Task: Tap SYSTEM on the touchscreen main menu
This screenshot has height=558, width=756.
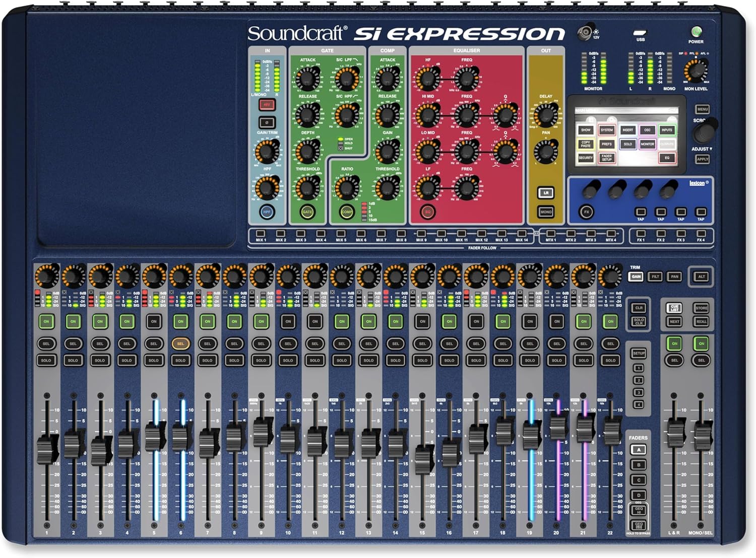Action: (x=606, y=130)
